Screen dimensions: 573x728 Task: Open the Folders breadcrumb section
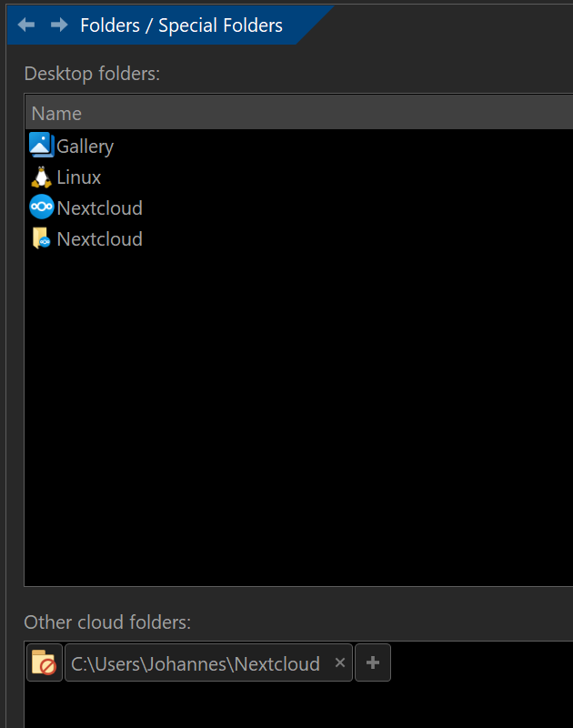point(108,25)
